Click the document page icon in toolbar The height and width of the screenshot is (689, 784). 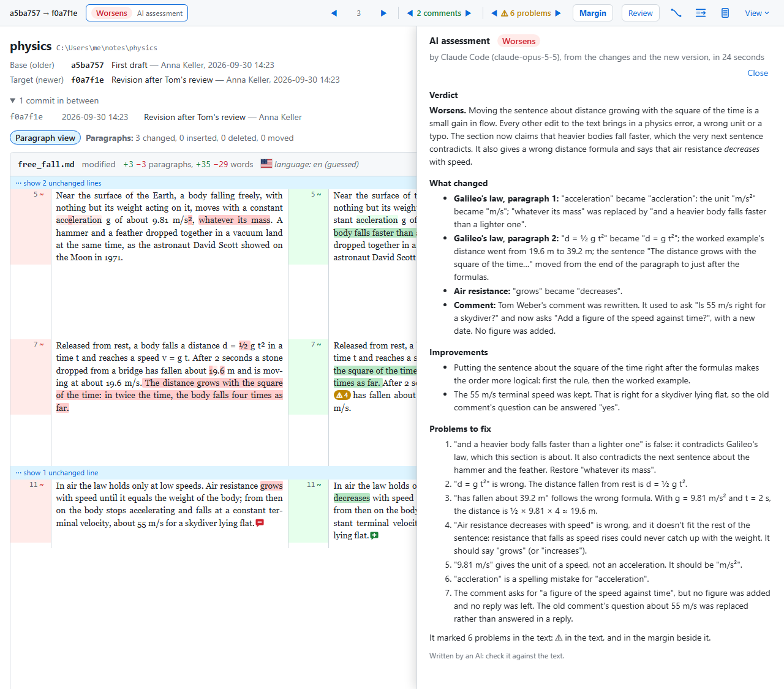725,13
